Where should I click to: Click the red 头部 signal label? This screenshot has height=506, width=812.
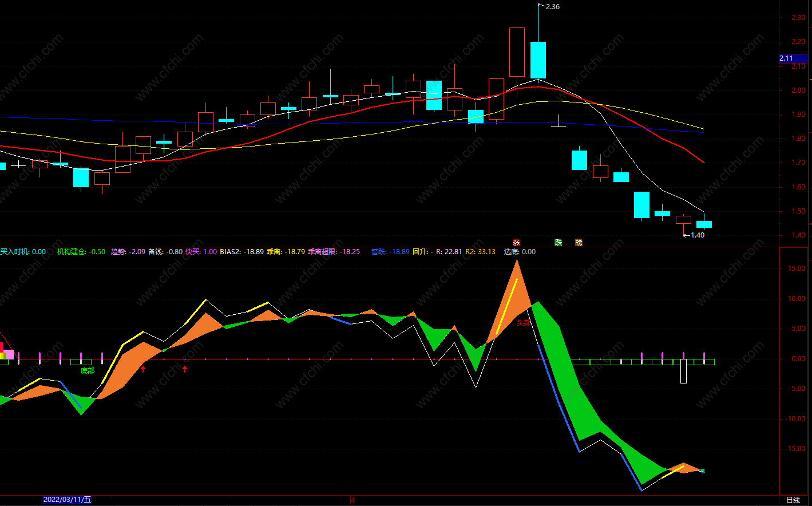pos(524,323)
